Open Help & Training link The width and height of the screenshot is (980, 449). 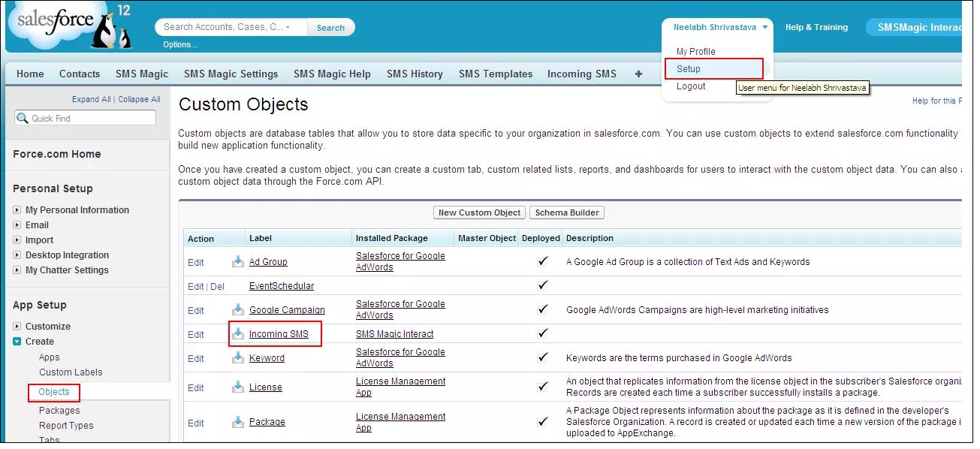click(x=816, y=27)
